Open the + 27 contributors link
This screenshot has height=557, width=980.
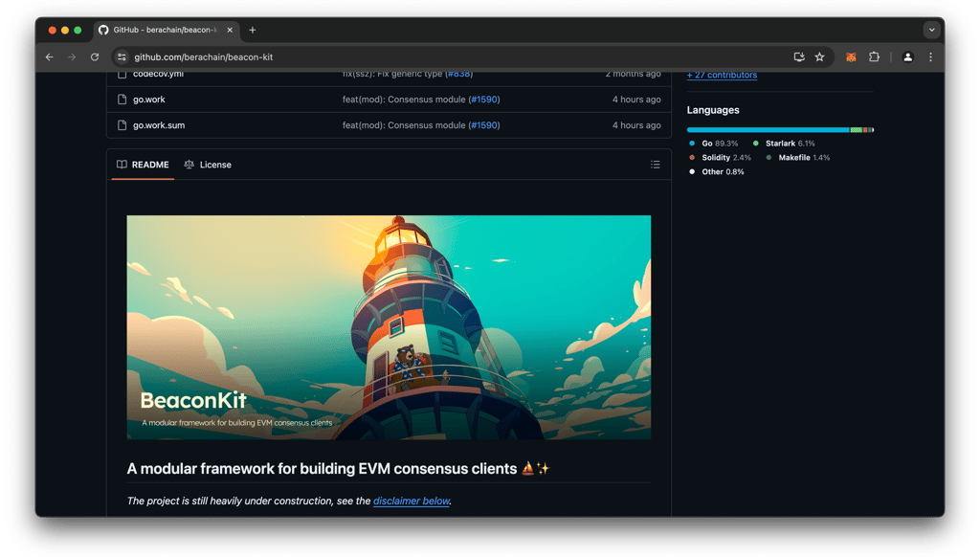[x=722, y=75]
